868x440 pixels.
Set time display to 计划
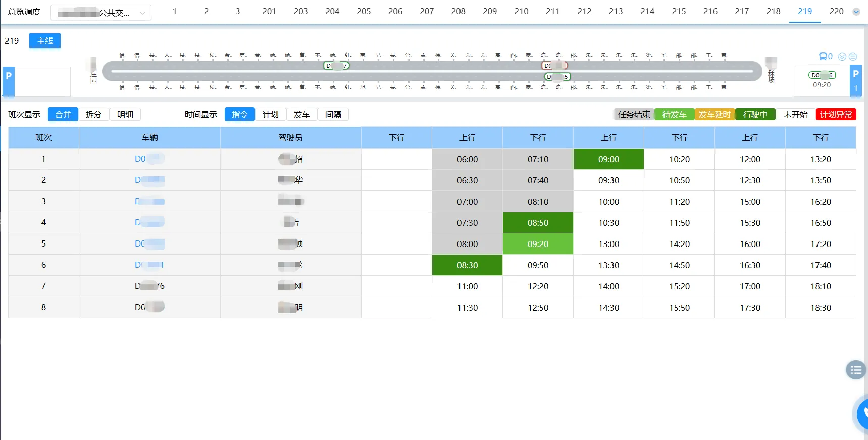click(x=271, y=115)
